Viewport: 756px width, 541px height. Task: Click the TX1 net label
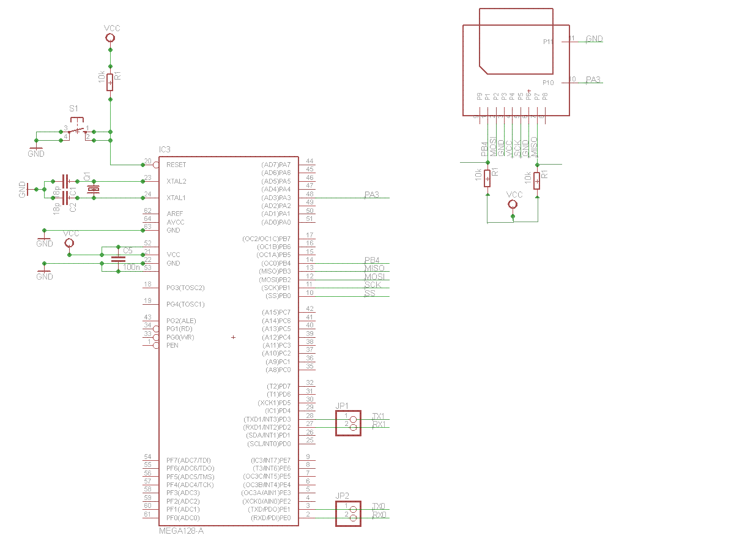pos(379,416)
